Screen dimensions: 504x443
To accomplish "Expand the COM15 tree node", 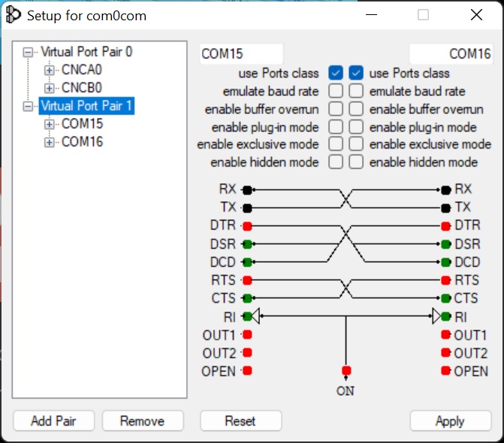I will (49, 125).
